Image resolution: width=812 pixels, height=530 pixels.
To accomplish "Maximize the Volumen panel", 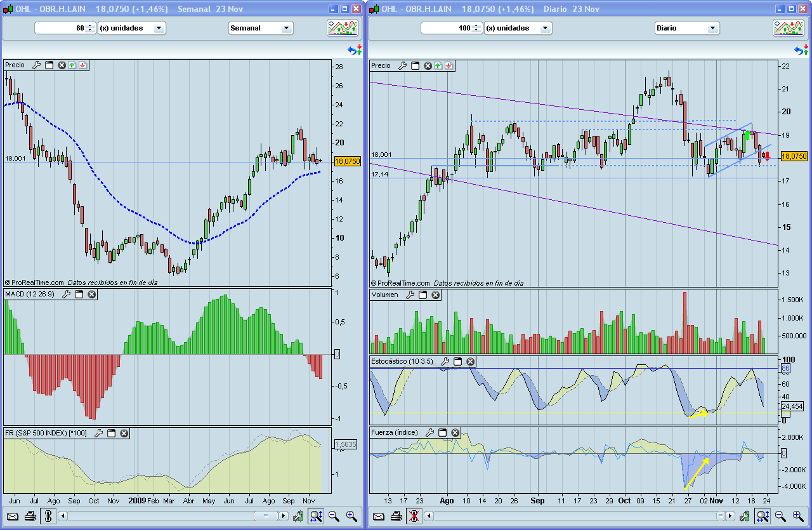I will [422, 295].
